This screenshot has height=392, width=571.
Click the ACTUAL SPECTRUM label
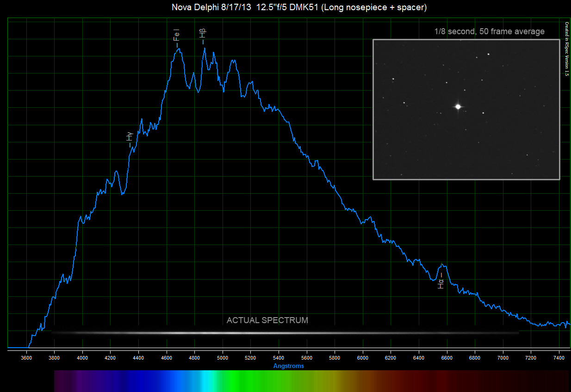267,320
